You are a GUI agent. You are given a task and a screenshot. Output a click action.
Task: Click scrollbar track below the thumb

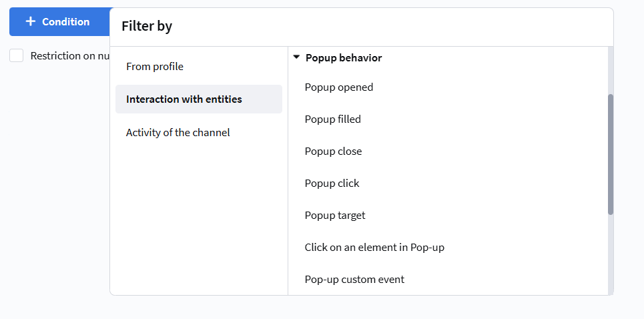click(611, 254)
